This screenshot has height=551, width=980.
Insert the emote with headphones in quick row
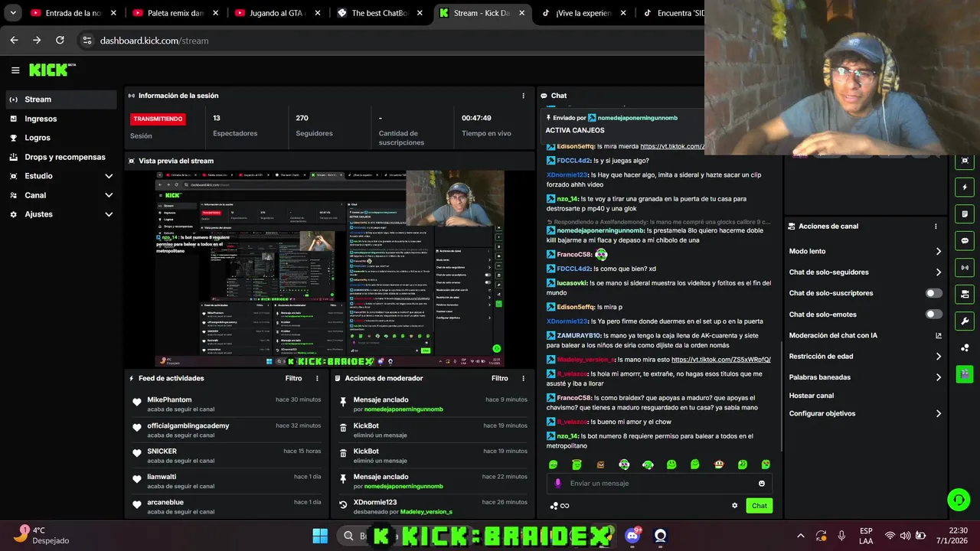point(648,465)
